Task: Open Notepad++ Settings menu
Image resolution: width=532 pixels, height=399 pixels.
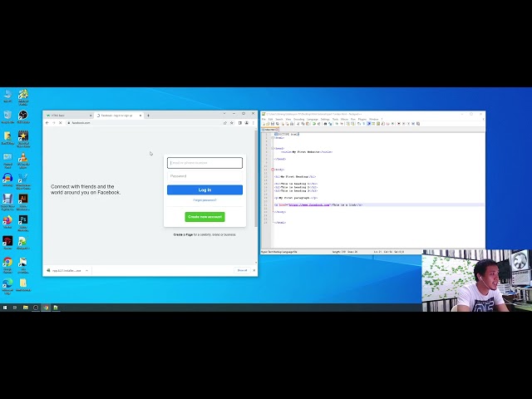Action: click(325, 119)
